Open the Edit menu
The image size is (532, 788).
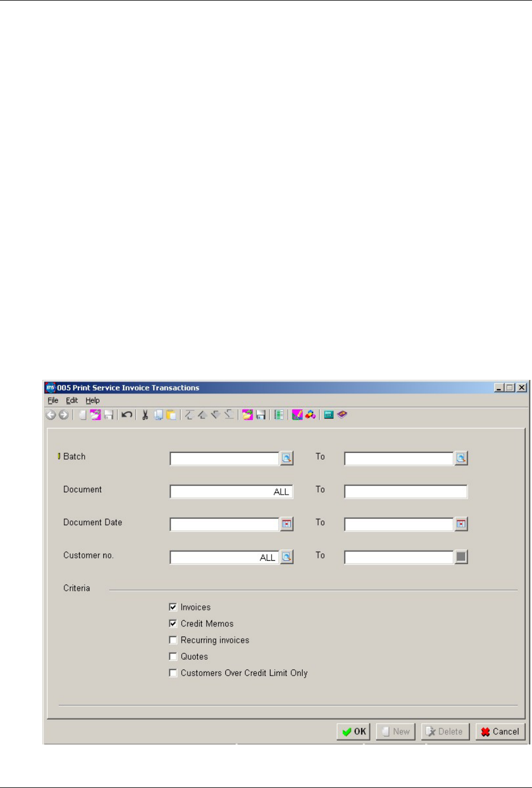tap(72, 400)
